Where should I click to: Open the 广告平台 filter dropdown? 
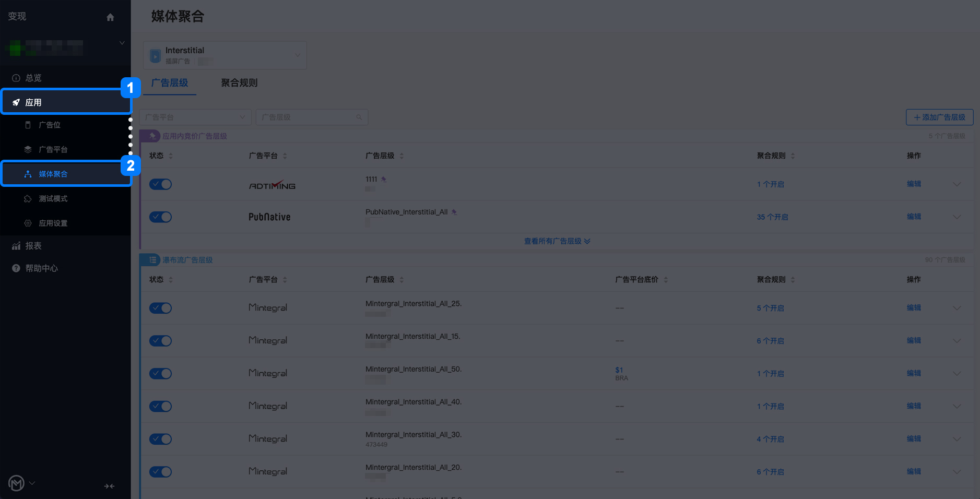(195, 117)
